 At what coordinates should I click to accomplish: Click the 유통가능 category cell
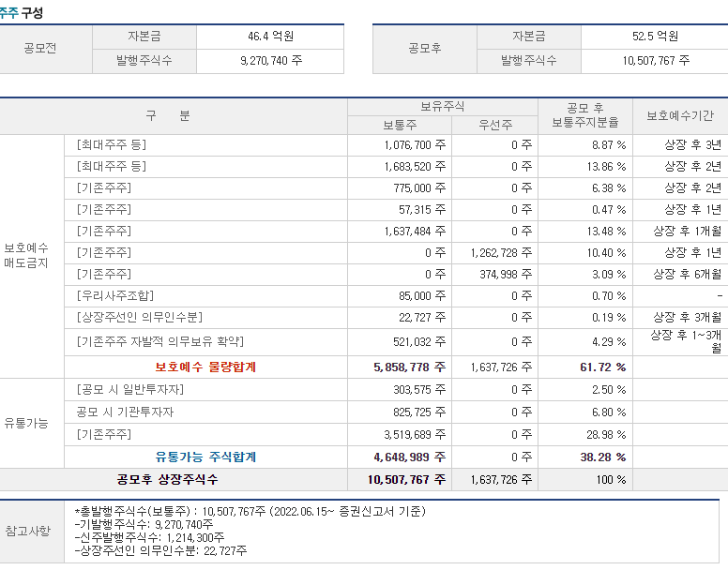32,423
